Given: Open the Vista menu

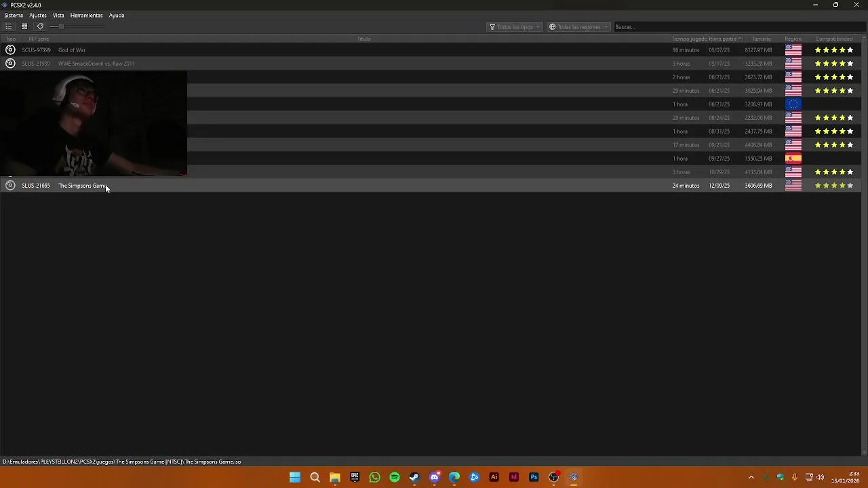Looking at the screenshot, I should [x=58, y=15].
